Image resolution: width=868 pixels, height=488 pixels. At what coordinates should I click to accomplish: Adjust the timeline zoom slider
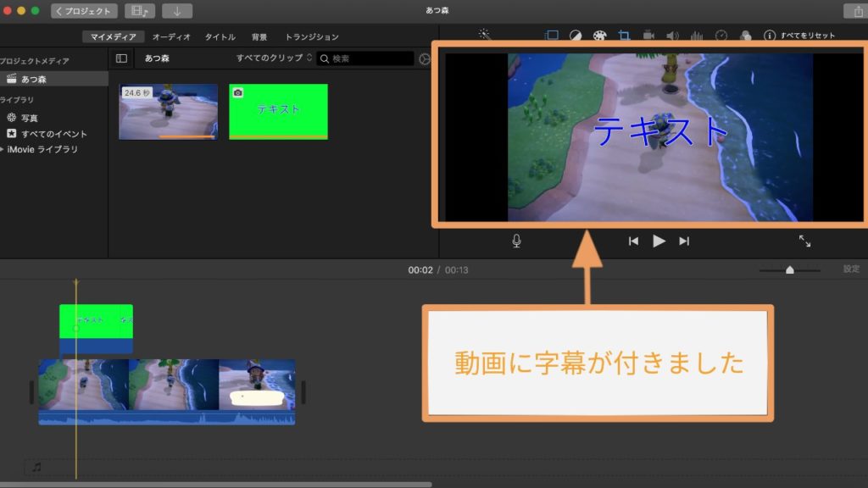[790, 269]
